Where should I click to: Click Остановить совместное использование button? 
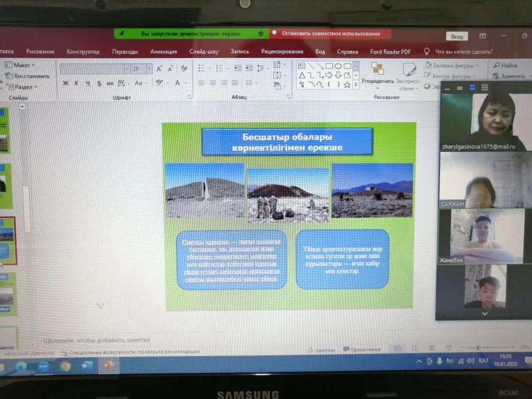pos(331,33)
